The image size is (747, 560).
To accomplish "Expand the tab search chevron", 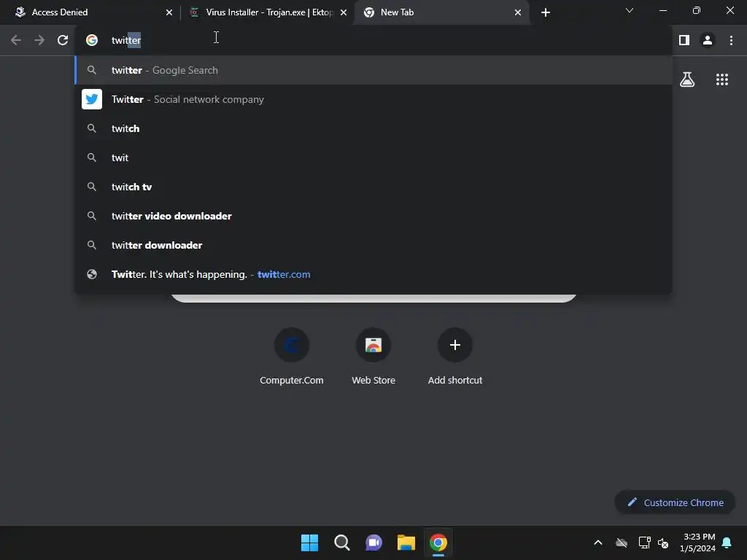I will (630, 10).
